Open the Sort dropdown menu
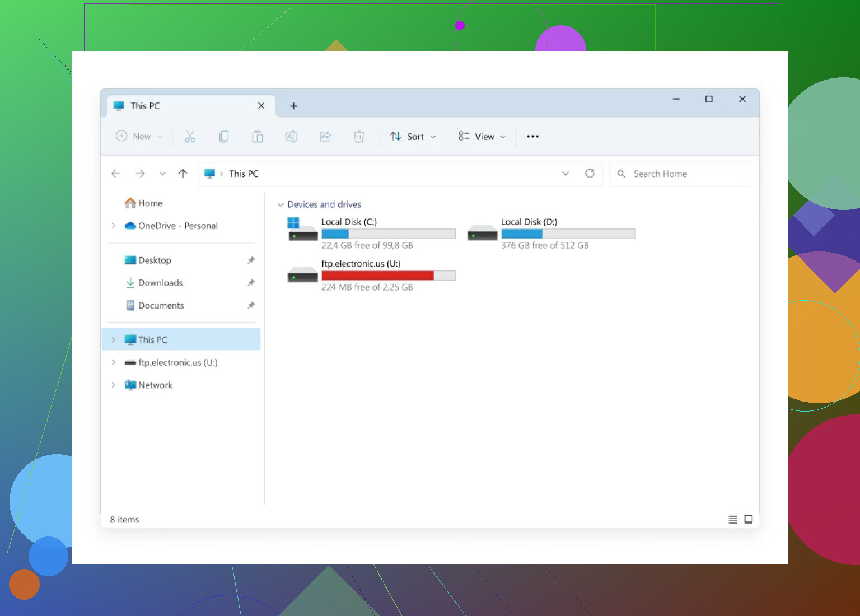Image resolution: width=860 pixels, height=616 pixels. pos(413,137)
